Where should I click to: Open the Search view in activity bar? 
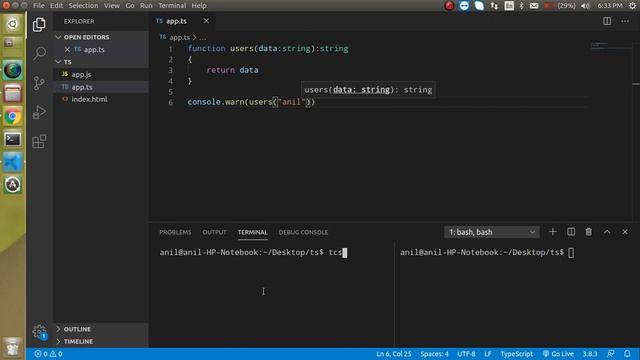(39, 53)
